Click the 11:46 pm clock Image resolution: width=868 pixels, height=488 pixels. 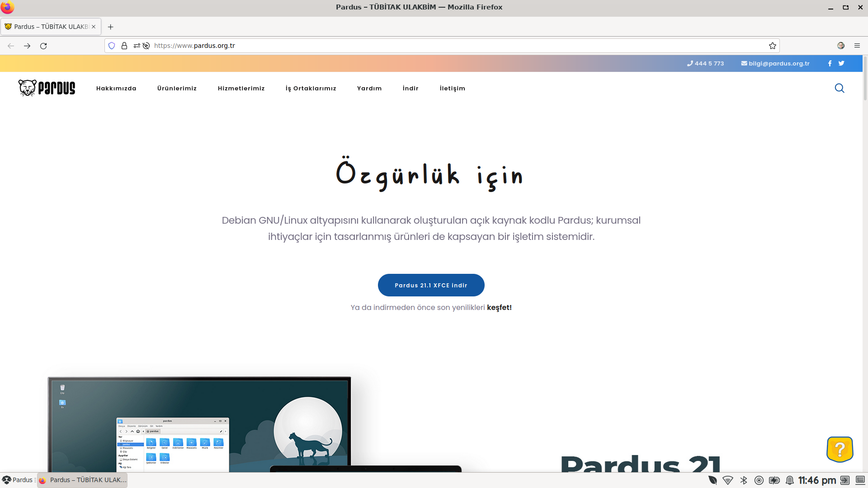[x=817, y=480]
